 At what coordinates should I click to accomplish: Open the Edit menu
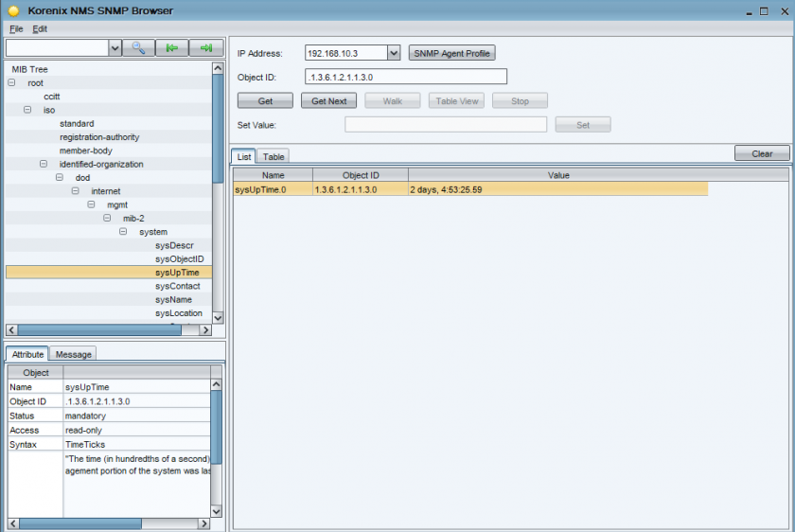[x=40, y=29]
